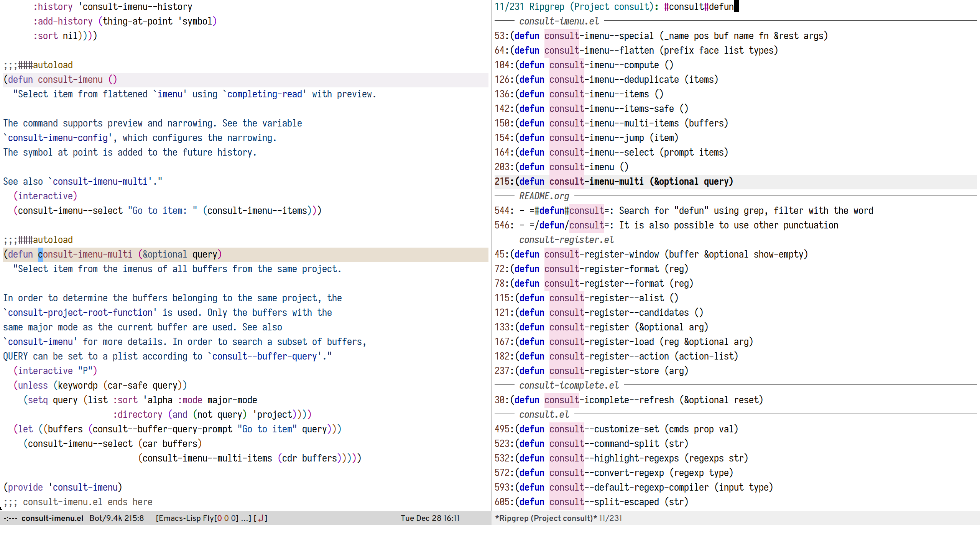Select result line 115 consult-register--alist
The width and height of the screenshot is (980, 537).
tap(586, 298)
